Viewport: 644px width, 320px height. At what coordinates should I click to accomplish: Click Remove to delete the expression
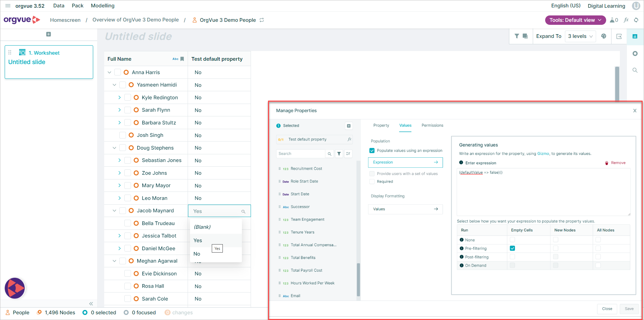click(x=618, y=163)
